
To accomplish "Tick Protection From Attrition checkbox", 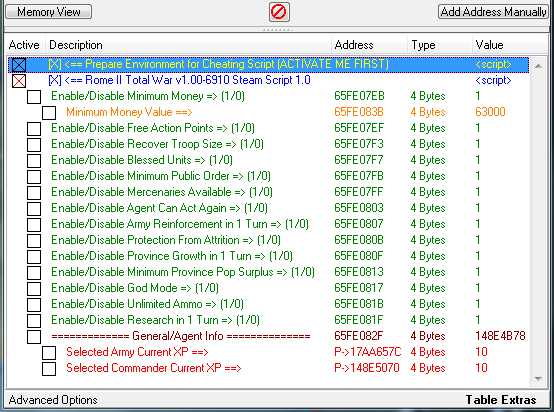I will pyautogui.click(x=34, y=241).
